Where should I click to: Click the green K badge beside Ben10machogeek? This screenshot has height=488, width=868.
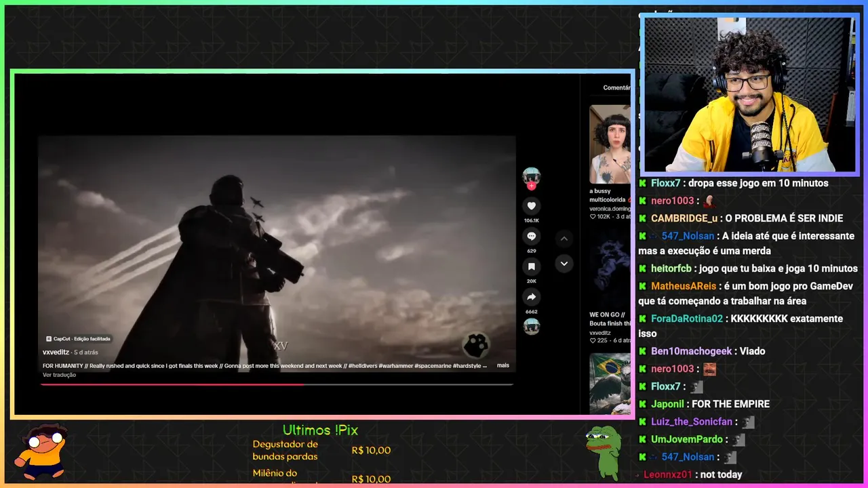tap(642, 351)
